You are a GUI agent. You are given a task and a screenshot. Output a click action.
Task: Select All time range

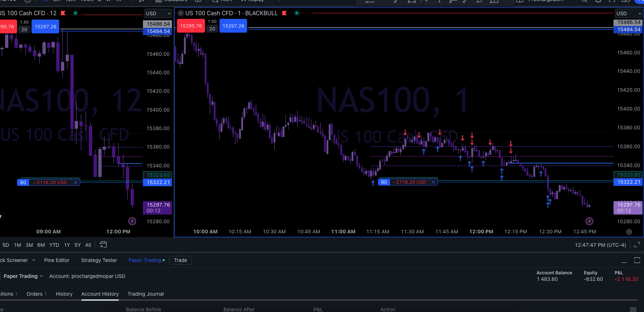tap(88, 245)
